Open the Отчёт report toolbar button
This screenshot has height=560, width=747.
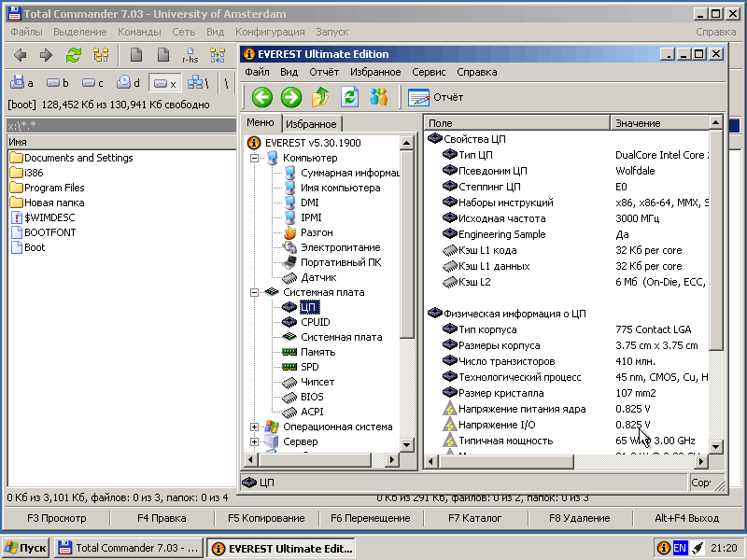435,97
